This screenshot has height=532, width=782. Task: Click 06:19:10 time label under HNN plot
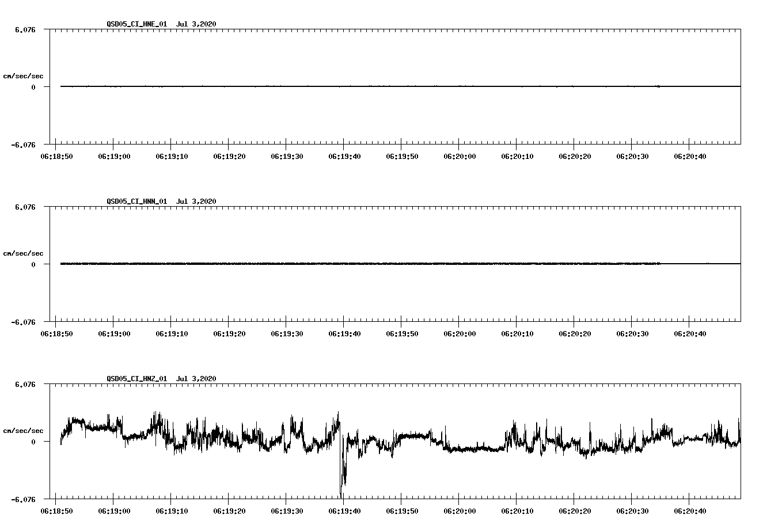point(172,333)
